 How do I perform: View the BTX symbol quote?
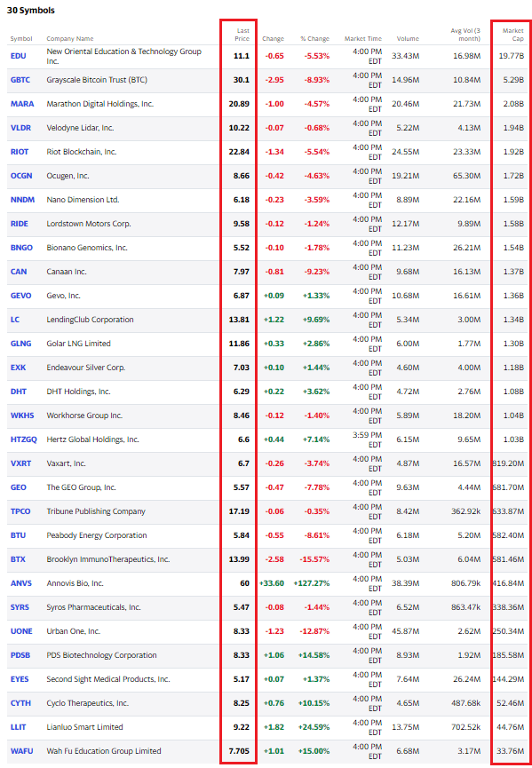click(18, 560)
